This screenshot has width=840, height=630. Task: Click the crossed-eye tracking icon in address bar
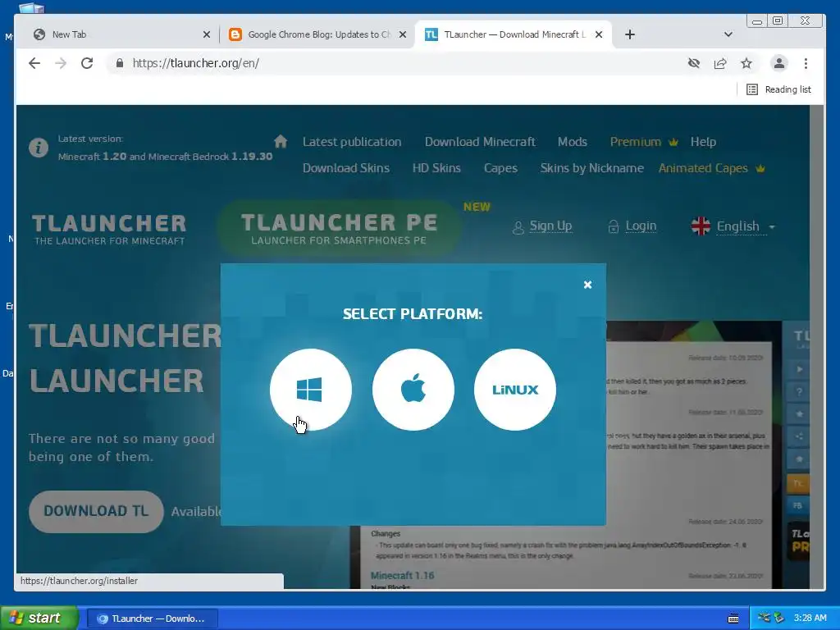pyautogui.click(x=694, y=63)
